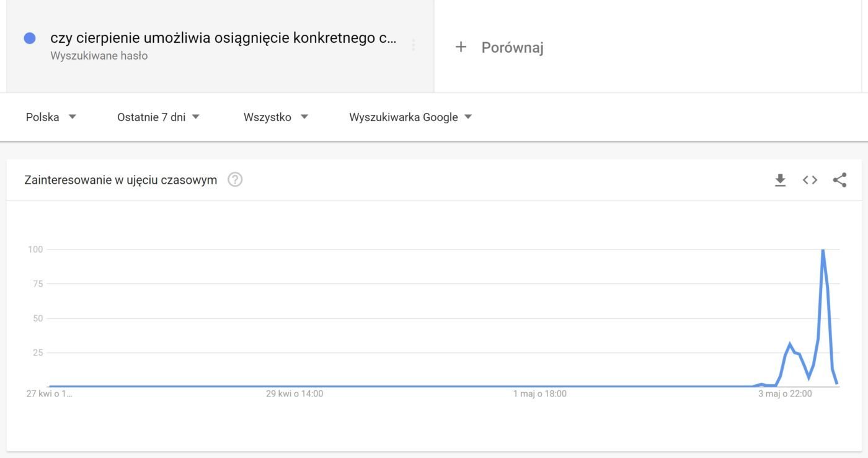
Task: Expand the Ostatnie 7 dni time range
Action: pos(158,117)
